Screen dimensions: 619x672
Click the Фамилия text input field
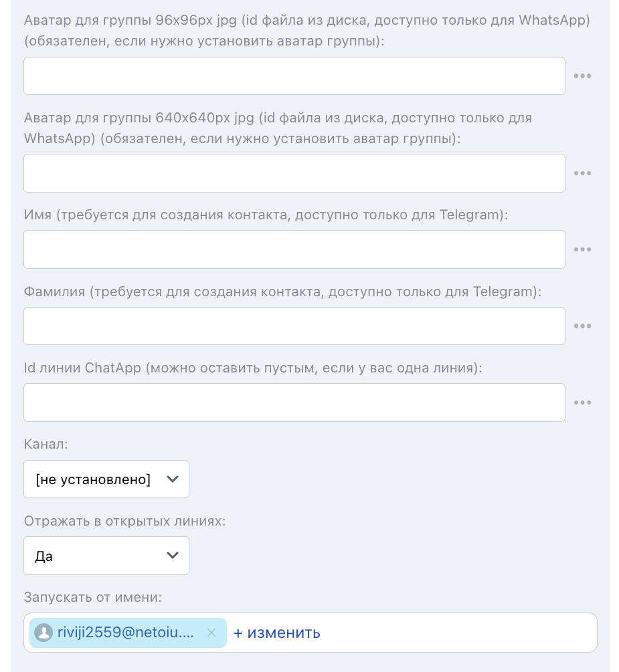[x=294, y=326]
